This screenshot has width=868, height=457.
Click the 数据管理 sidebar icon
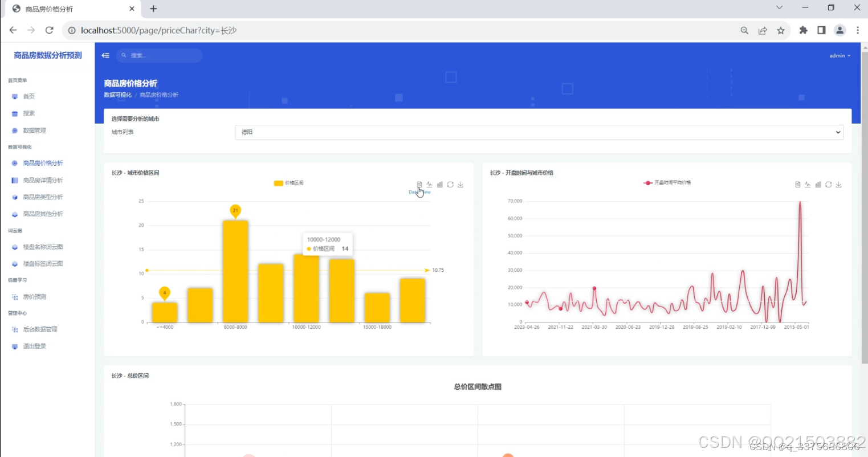(15, 130)
